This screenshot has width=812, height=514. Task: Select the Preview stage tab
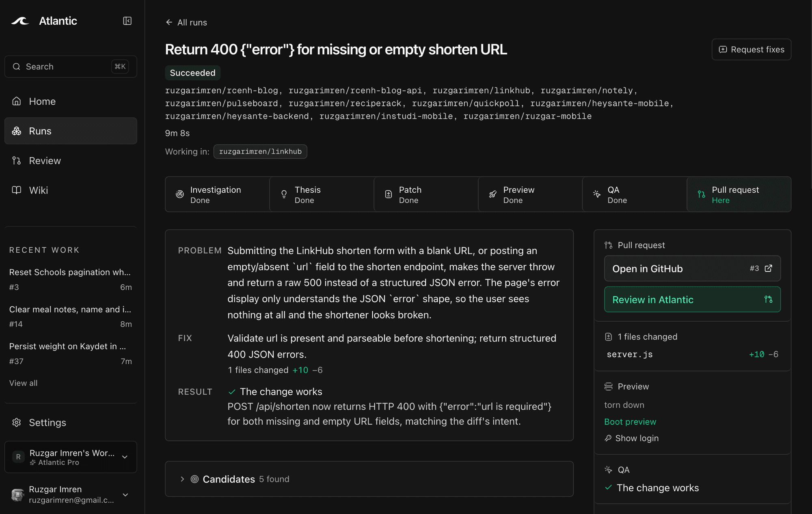(530, 194)
